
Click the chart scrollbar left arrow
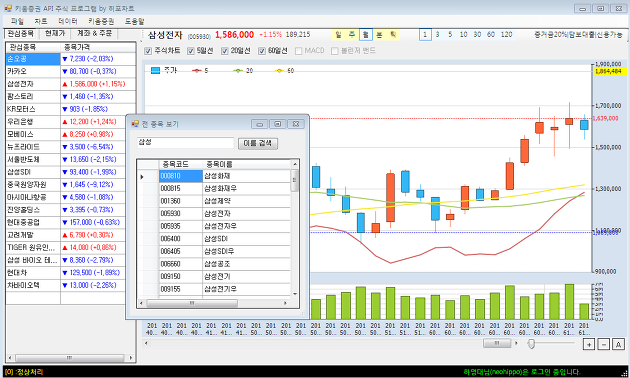[x=146, y=343]
